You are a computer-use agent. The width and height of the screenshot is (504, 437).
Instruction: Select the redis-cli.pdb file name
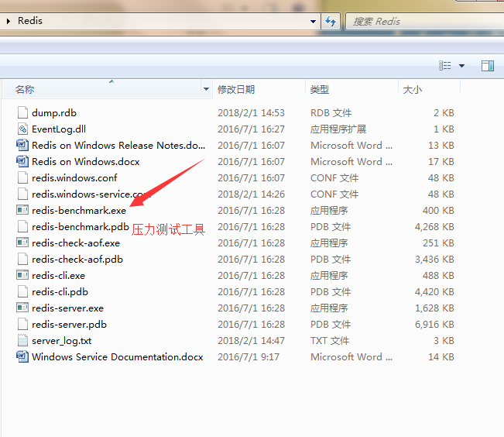pyautogui.click(x=60, y=292)
